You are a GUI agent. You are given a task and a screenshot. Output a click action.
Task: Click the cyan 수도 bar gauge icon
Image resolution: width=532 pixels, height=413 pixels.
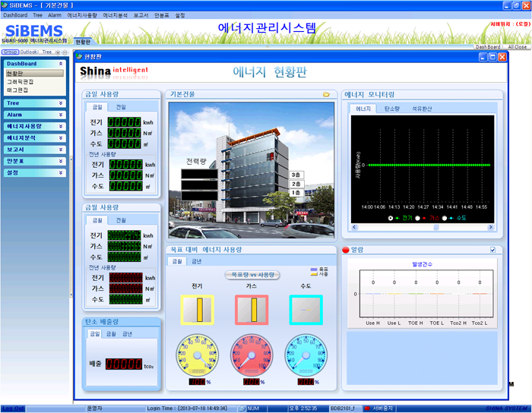pos(306,310)
